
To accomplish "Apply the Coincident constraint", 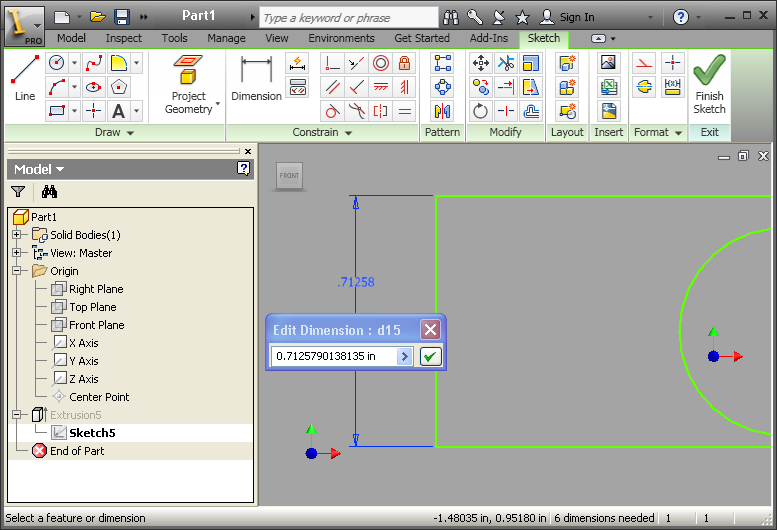I will [333, 63].
